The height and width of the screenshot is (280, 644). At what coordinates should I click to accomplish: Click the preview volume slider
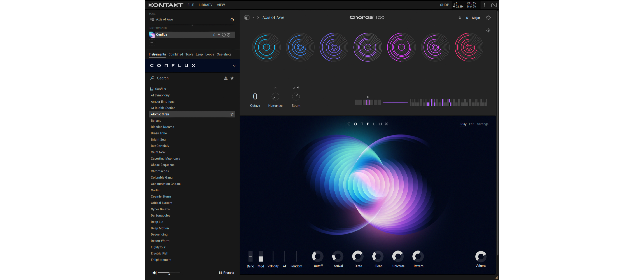point(169,273)
